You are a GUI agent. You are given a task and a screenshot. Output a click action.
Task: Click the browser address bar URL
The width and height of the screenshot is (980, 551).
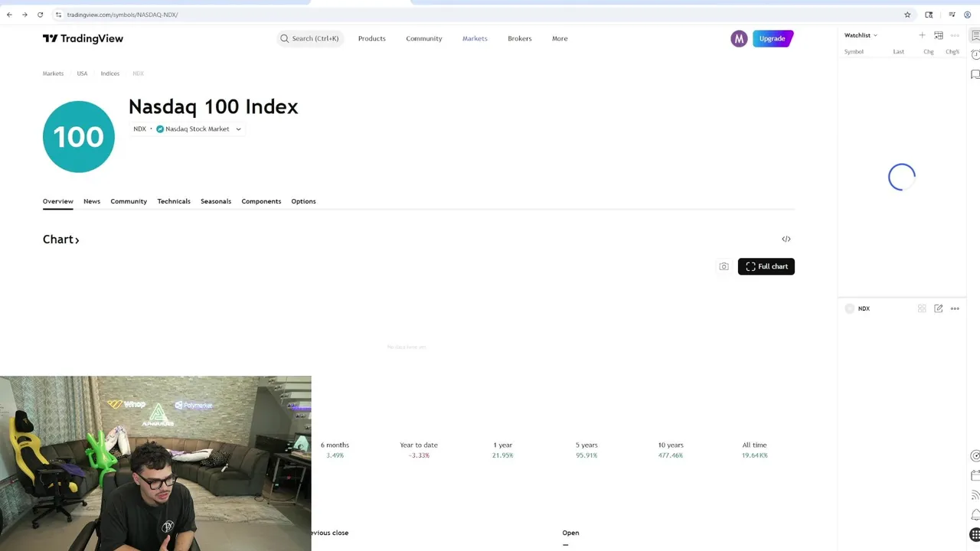[122, 15]
